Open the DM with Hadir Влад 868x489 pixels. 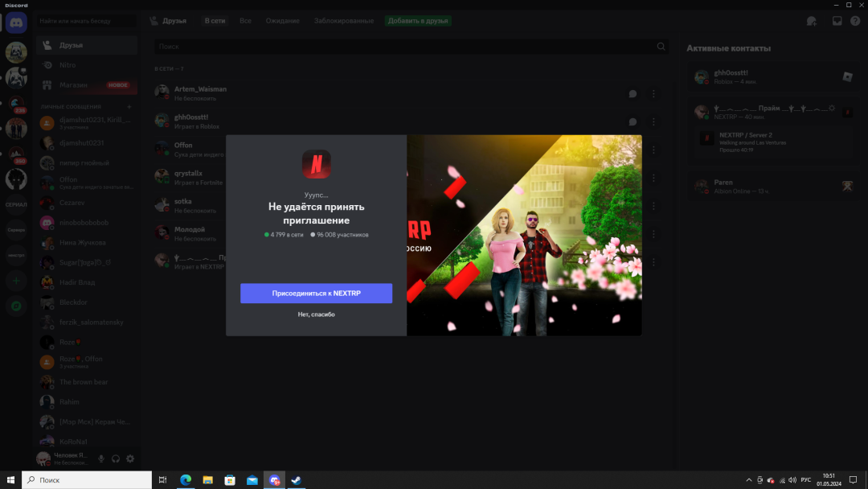[x=87, y=282]
